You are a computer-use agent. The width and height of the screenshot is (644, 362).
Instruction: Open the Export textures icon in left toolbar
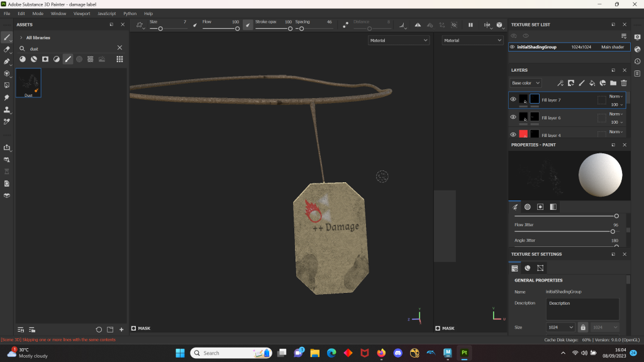[x=7, y=147]
